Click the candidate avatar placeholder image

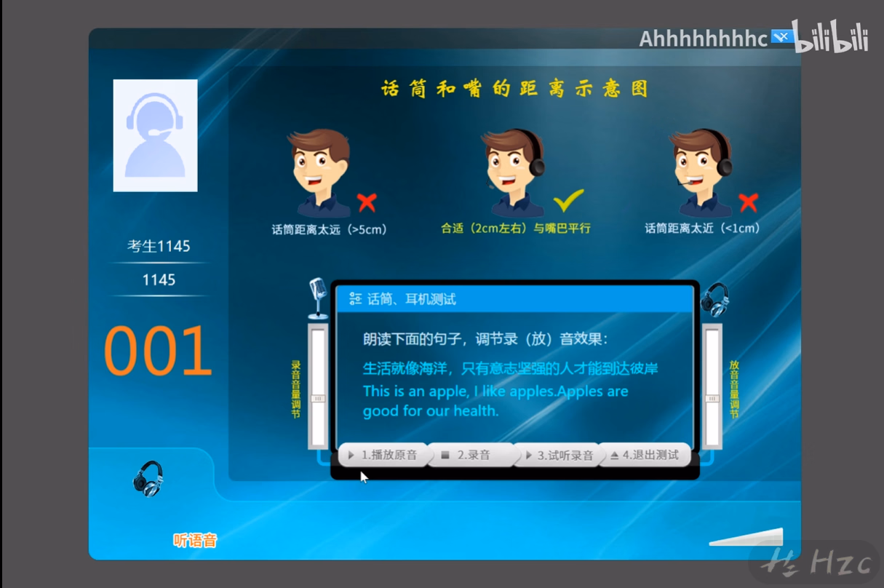(x=155, y=135)
